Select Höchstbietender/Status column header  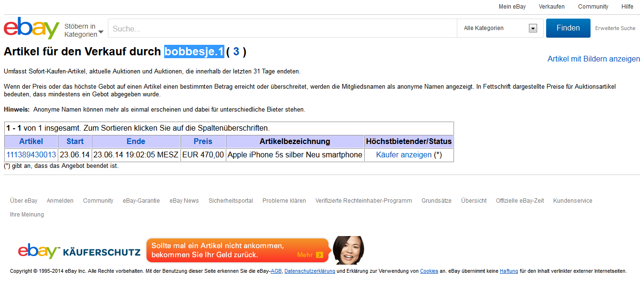click(409, 142)
